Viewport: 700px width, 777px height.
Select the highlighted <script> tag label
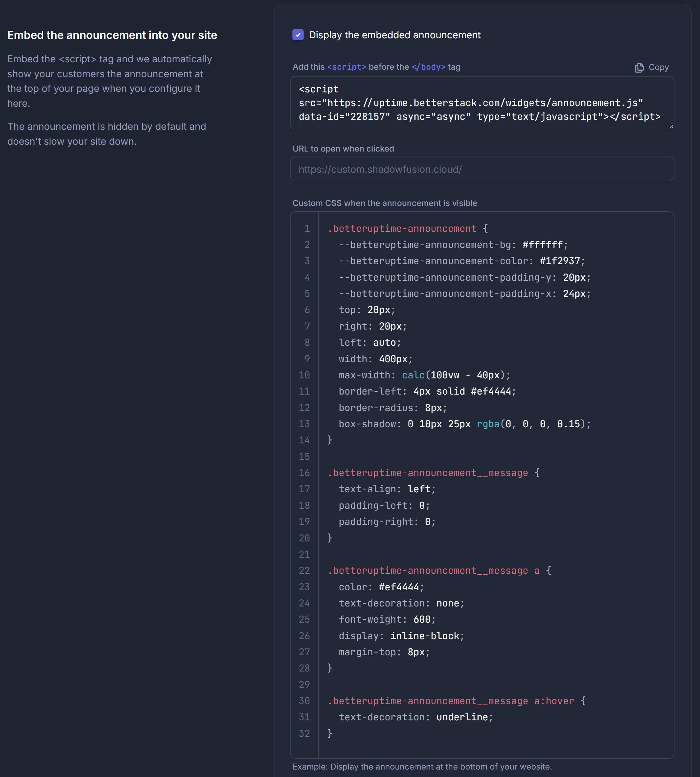tap(346, 67)
